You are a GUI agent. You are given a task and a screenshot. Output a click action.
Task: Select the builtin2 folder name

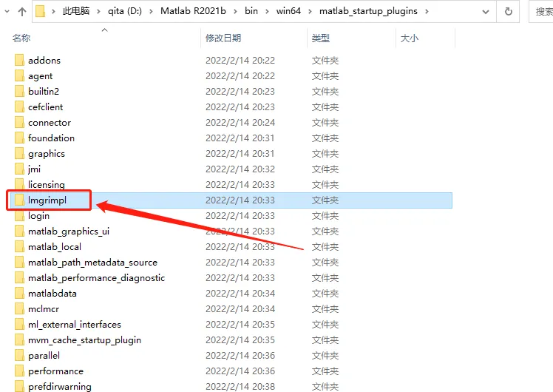pyautogui.click(x=44, y=91)
